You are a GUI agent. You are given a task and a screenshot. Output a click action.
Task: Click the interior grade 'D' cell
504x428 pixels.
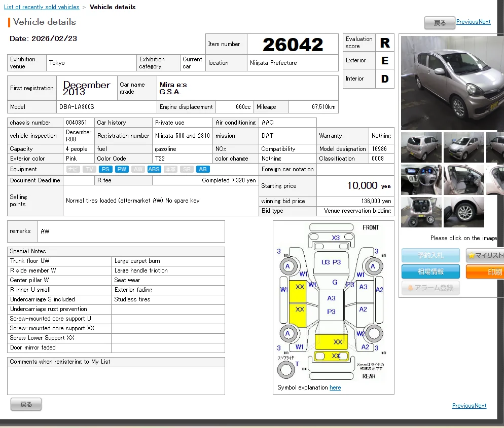(385, 79)
